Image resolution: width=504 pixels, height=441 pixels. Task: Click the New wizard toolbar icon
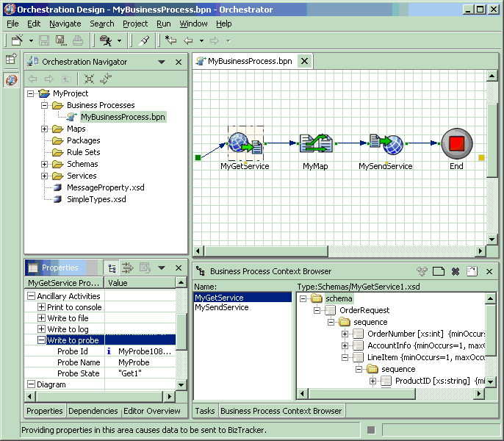(17, 40)
